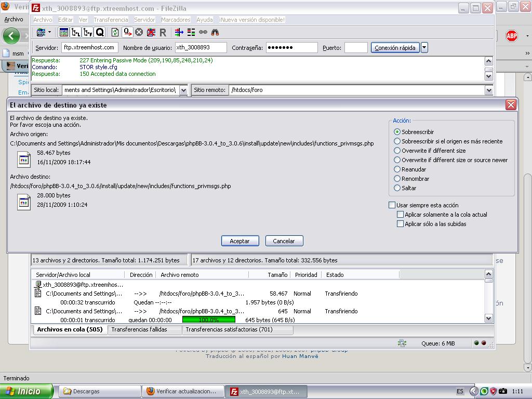Open the Marcadores menu

[x=176, y=20]
